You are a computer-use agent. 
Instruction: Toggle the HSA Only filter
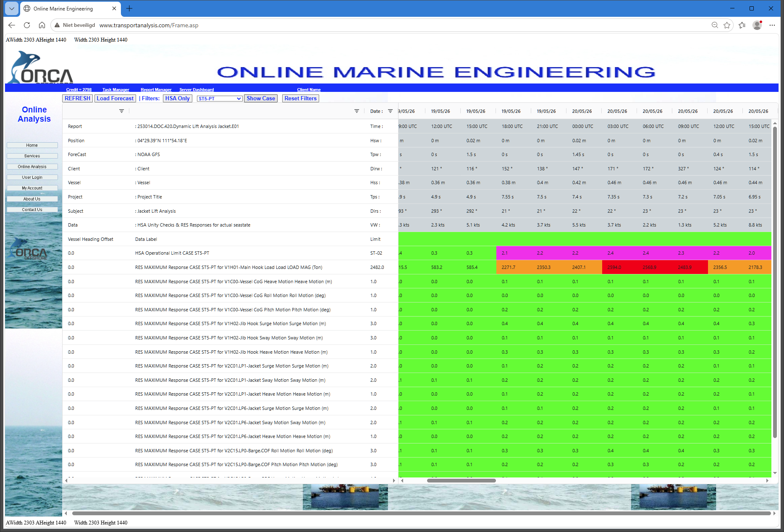coord(178,98)
